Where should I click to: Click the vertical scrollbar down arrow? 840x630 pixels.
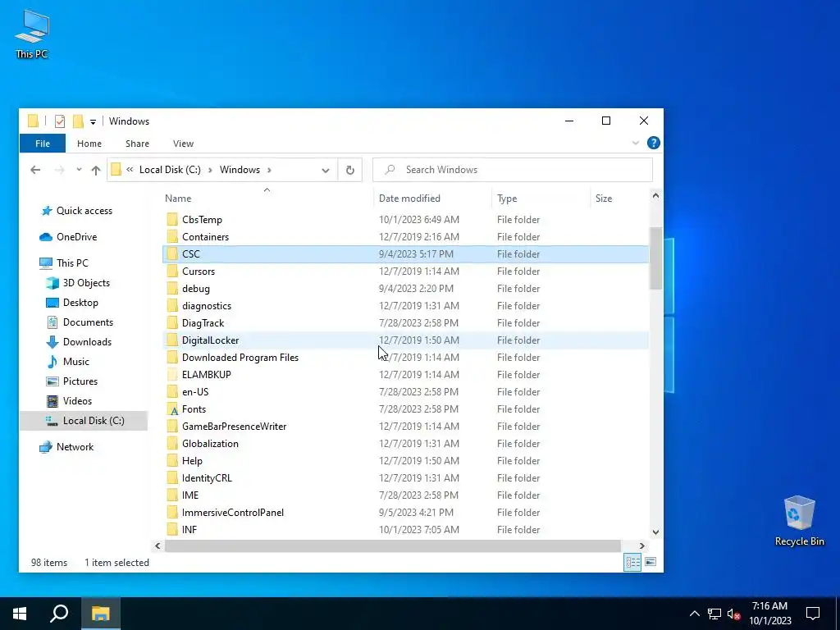coord(655,532)
